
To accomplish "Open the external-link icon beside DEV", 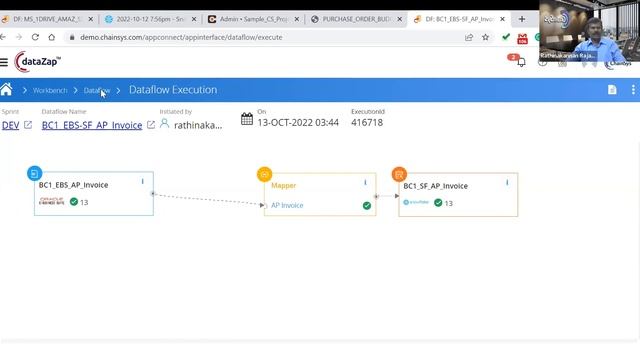I will (28, 125).
